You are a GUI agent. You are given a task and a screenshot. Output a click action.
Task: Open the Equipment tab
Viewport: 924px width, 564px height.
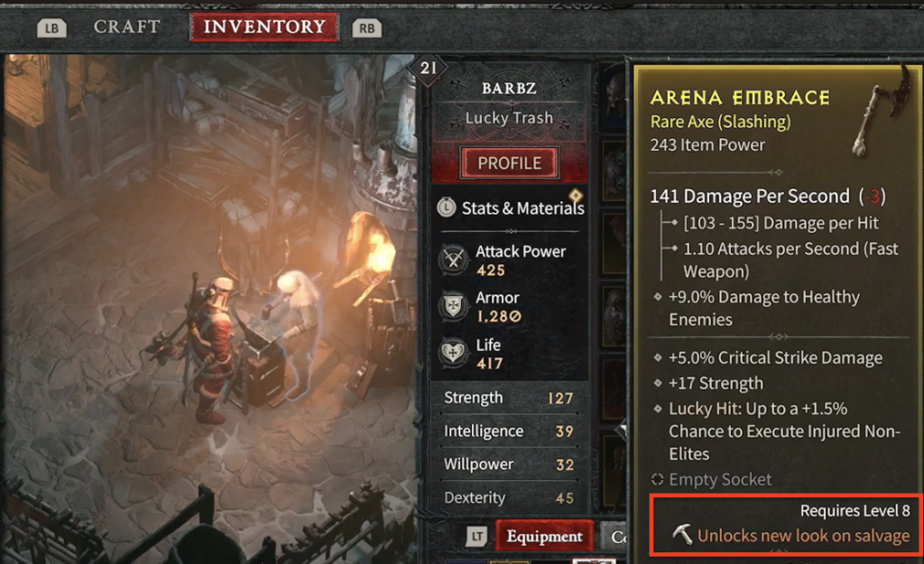[x=544, y=536]
